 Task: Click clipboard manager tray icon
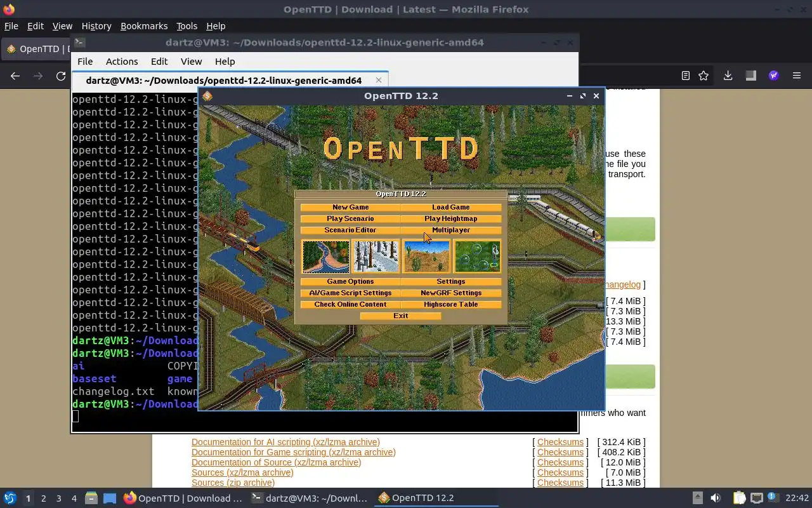click(x=739, y=498)
